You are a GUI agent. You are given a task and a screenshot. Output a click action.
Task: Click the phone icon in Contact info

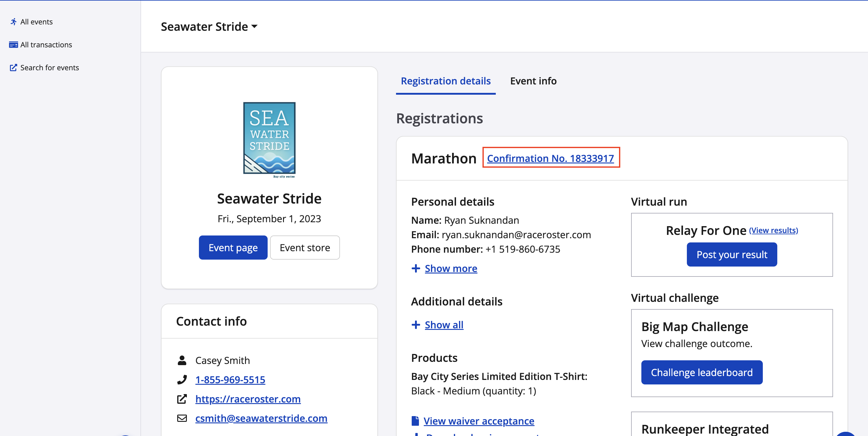182,380
